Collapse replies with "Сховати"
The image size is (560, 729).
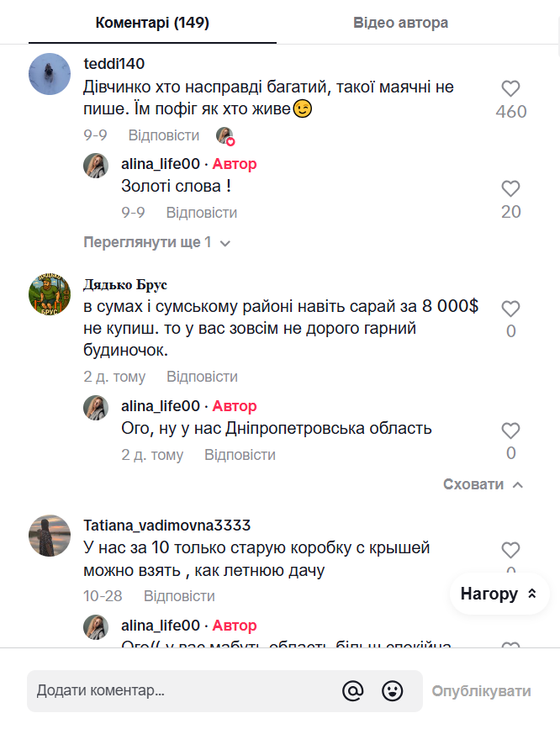(483, 484)
